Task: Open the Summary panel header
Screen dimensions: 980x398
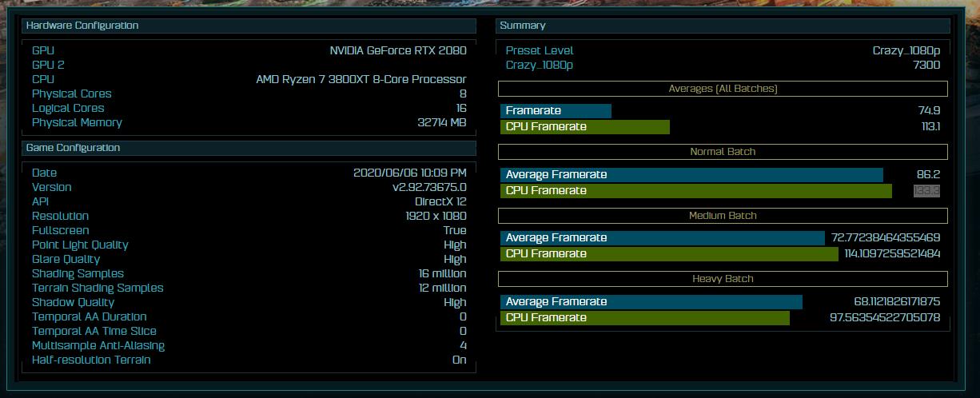Action: coord(723,26)
